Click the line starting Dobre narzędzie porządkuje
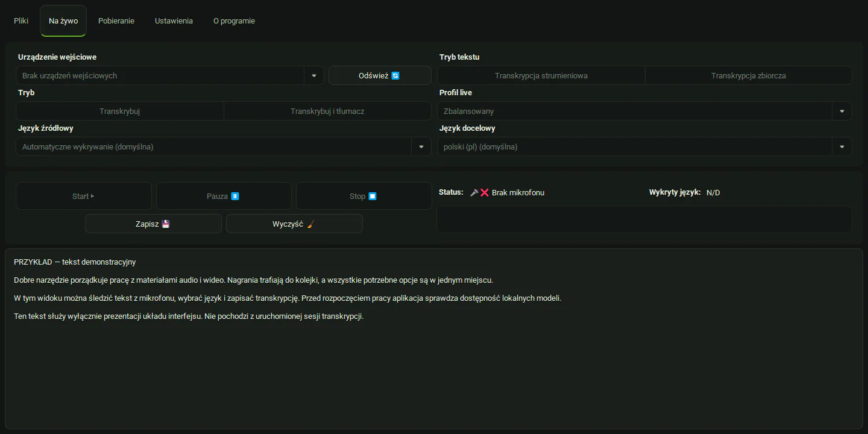This screenshot has height=434, width=868. [253, 280]
